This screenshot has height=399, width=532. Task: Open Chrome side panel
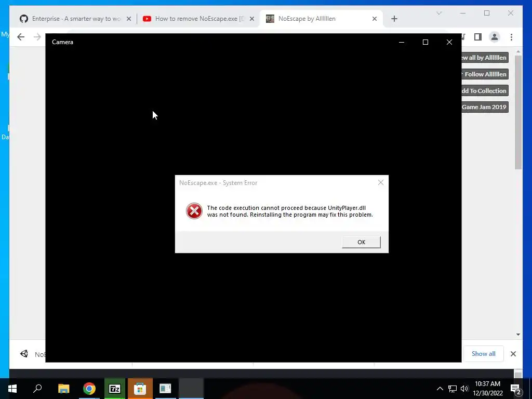478,37
